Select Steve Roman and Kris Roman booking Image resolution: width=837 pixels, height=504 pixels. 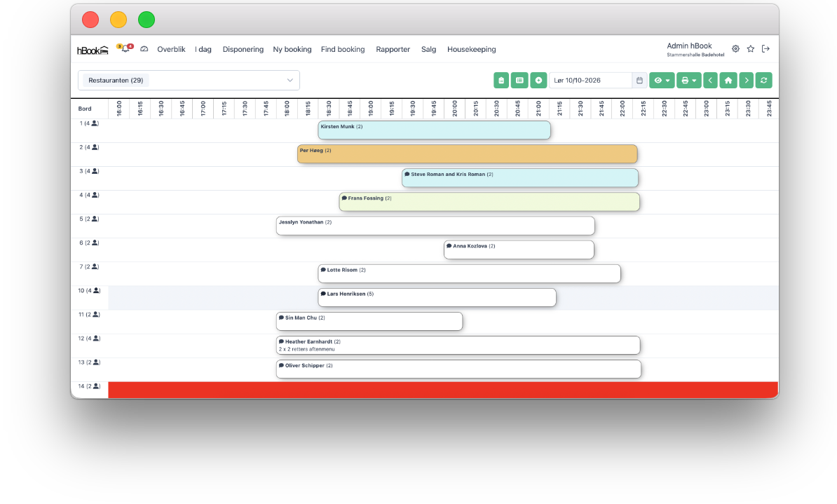520,178
